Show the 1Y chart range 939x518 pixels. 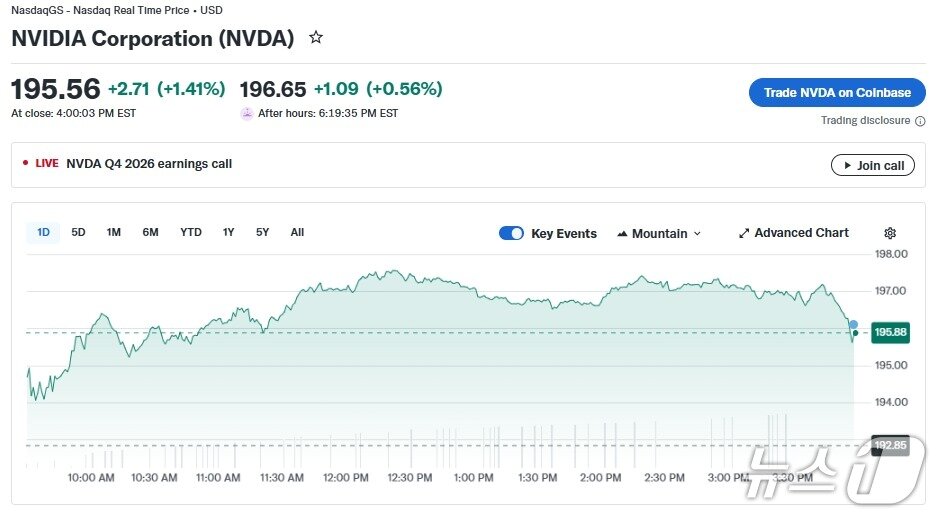(x=229, y=232)
